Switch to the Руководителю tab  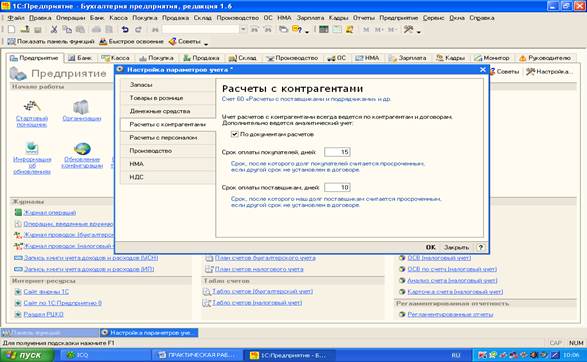point(545,58)
